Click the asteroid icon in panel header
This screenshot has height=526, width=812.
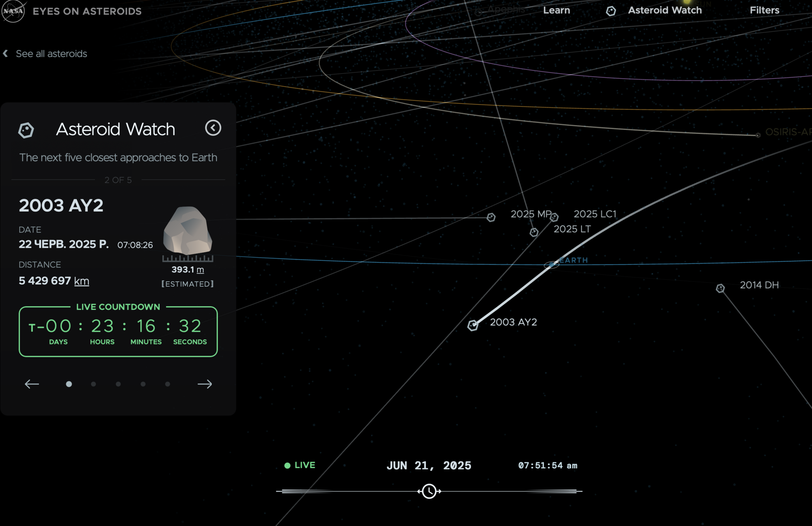(x=26, y=130)
